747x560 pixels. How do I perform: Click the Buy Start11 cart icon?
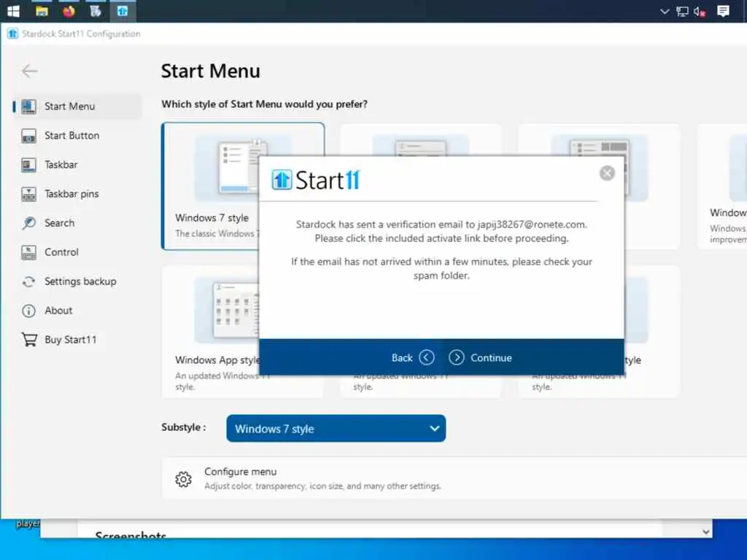[29, 340]
